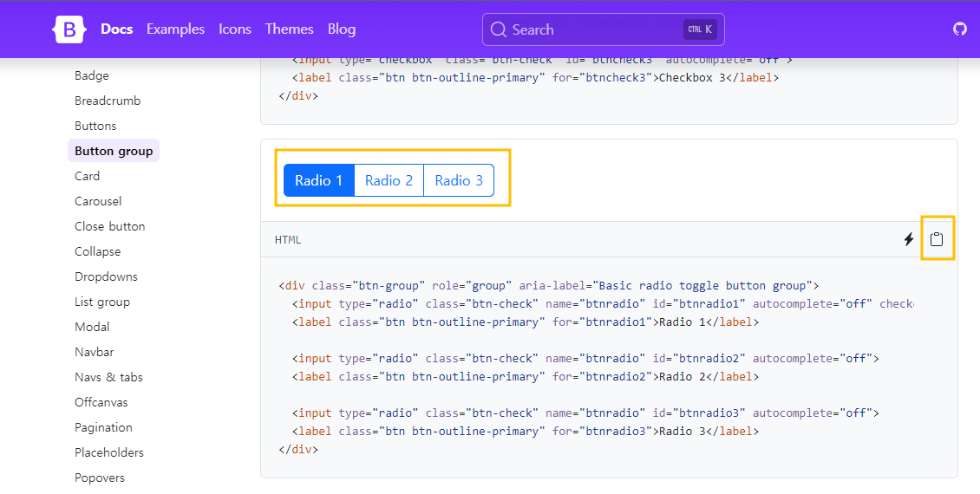
Task: Open Buttons in the sidebar
Action: [95, 126]
